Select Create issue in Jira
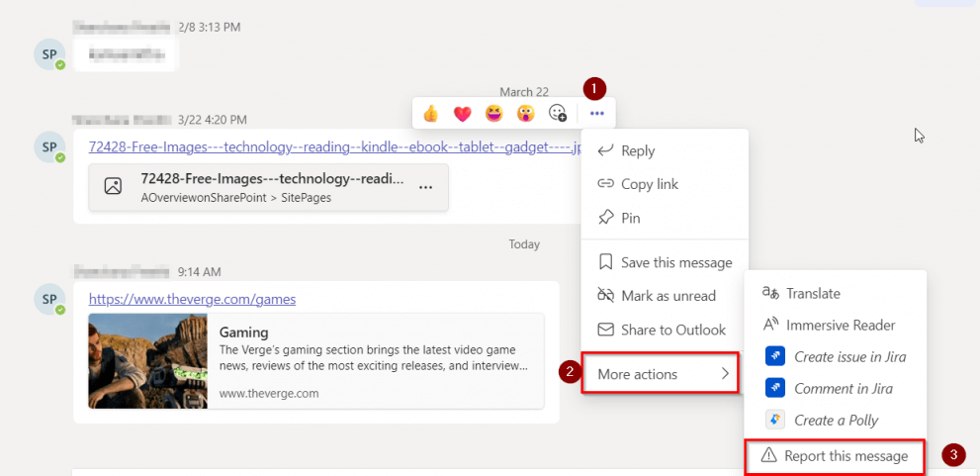Screen dimensions: 980x476 (849, 356)
